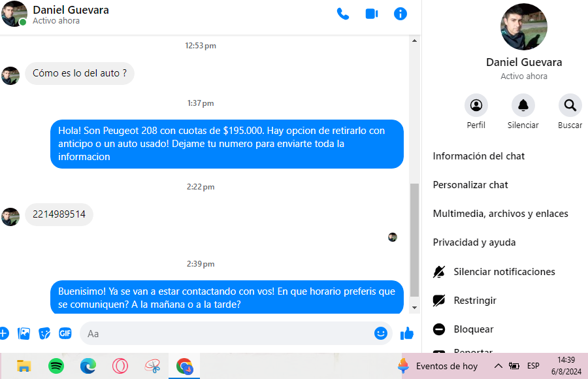Open the Buscar magnifier in conversation
This screenshot has height=379, width=588.
(x=570, y=105)
